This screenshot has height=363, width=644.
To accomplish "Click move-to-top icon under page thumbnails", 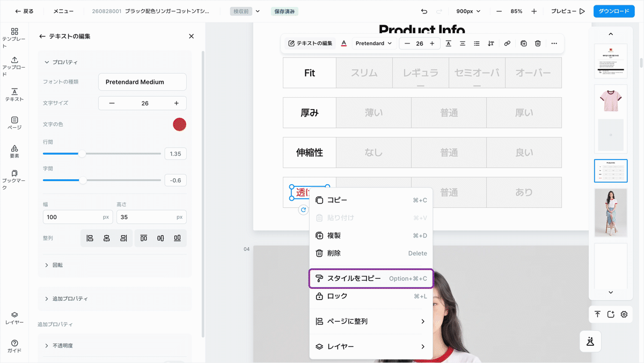I will pyautogui.click(x=597, y=314).
